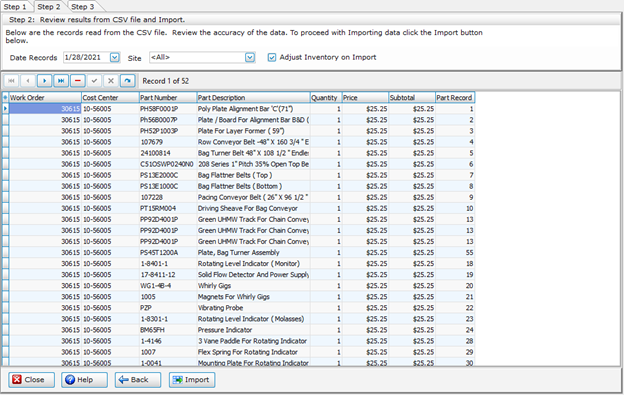Select part number 1007 cell
This screenshot has height=395, width=624.
168,352
